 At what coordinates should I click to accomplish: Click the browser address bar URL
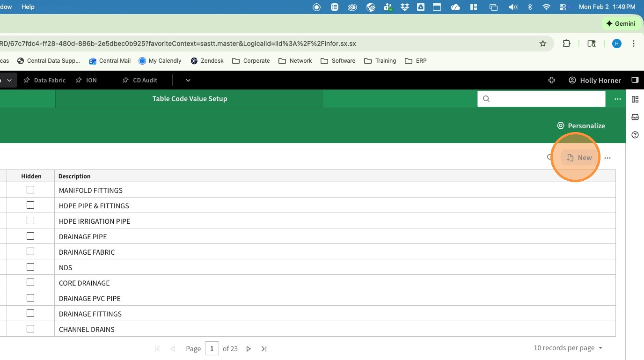point(178,44)
